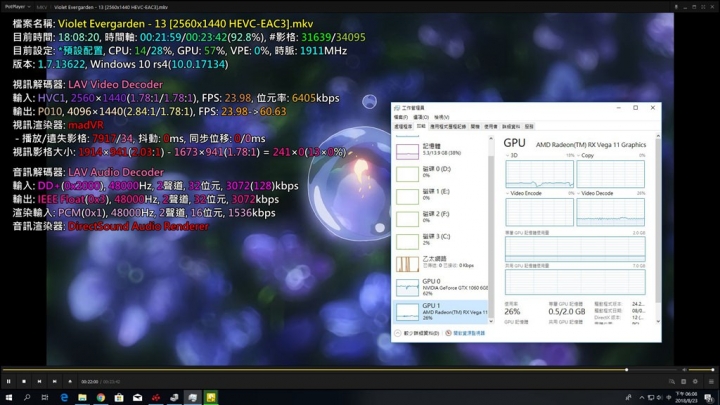Image resolution: width=720 pixels, height=405 pixels.
Task: Collapse details with 較少詳細資料 button
Action: click(x=417, y=333)
